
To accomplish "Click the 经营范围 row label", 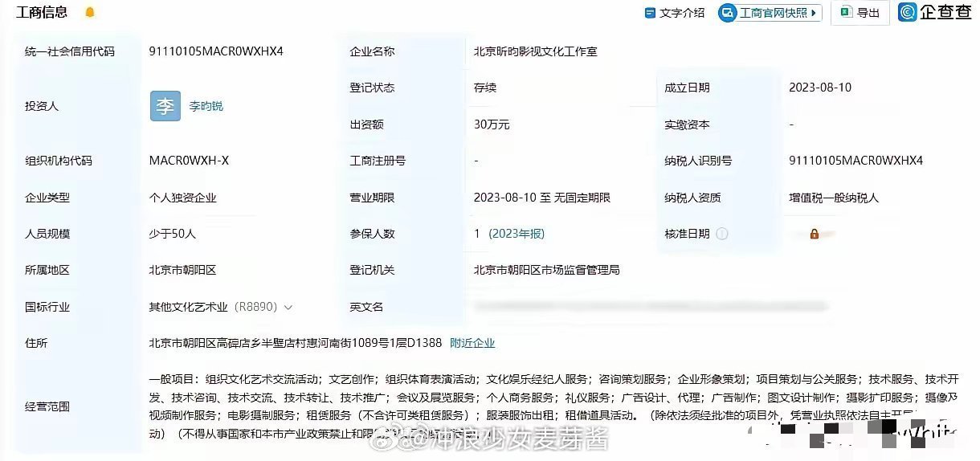I will pos(47,406).
